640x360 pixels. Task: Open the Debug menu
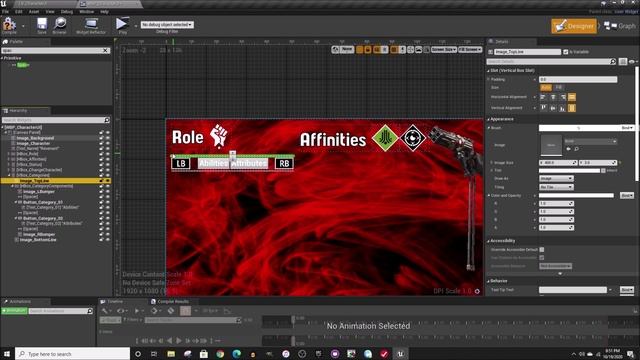pyautogui.click(x=67, y=11)
